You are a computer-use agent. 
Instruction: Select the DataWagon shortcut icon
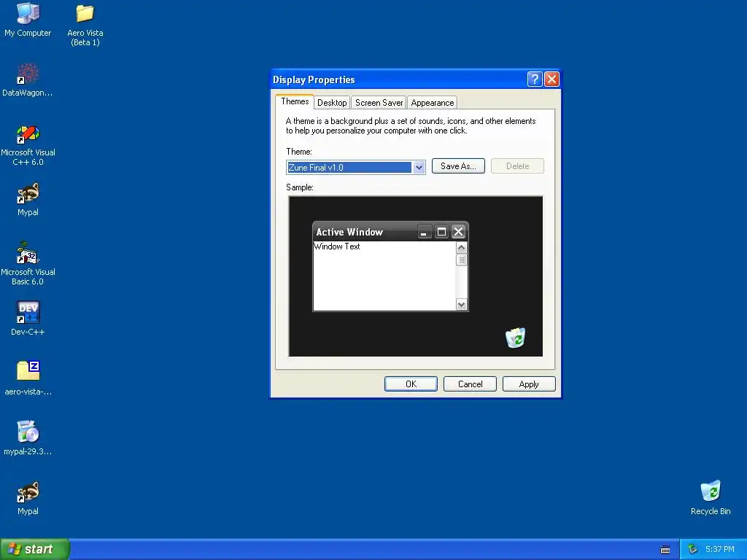28,80
